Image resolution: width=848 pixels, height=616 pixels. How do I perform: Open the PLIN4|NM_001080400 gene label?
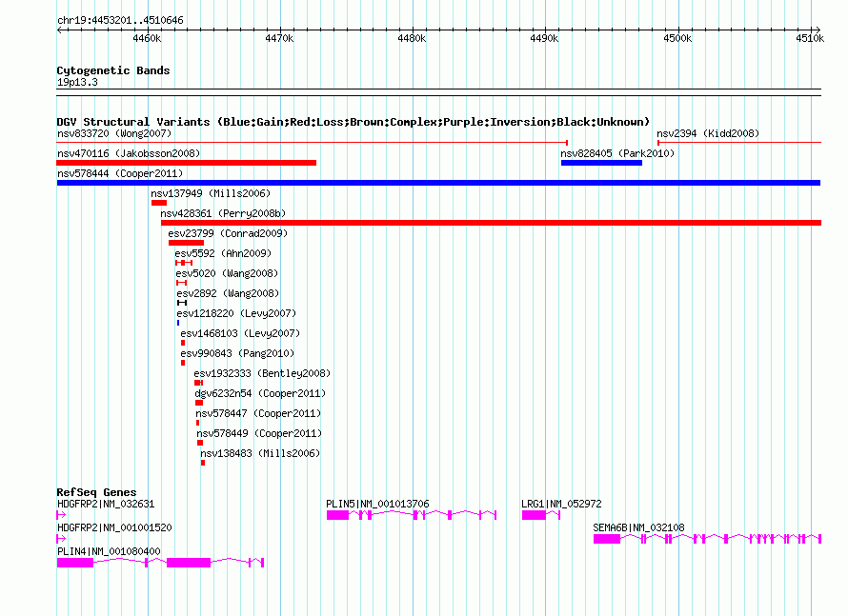(109, 551)
